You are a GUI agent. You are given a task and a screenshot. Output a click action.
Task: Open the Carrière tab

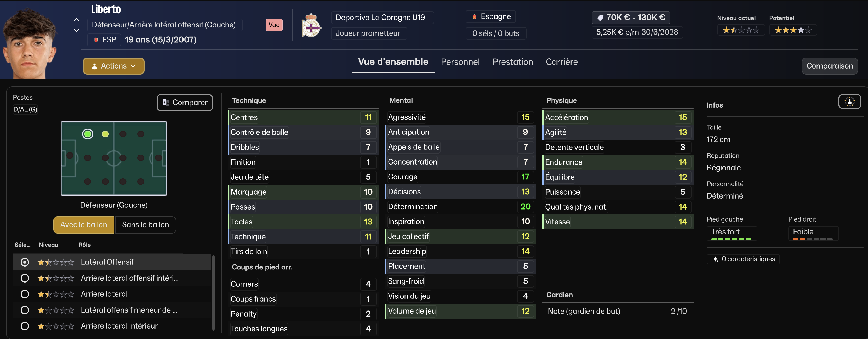561,62
